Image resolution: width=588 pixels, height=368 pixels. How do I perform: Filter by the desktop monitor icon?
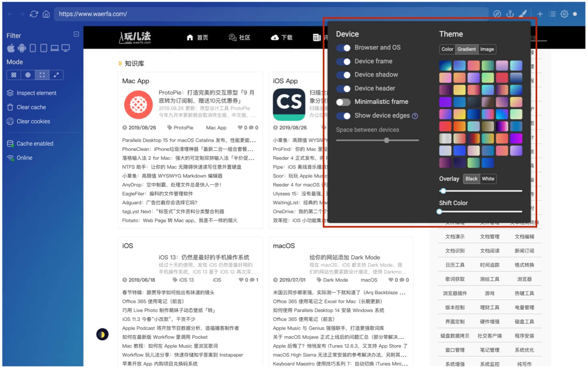click(x=66, y=48)
